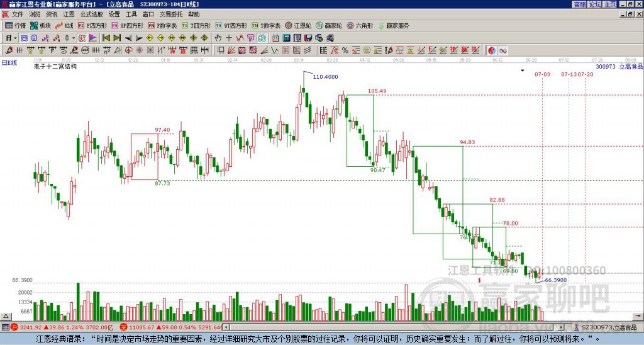
Task: Open the 9P四方形 tool
Action: tap(128, 25)
